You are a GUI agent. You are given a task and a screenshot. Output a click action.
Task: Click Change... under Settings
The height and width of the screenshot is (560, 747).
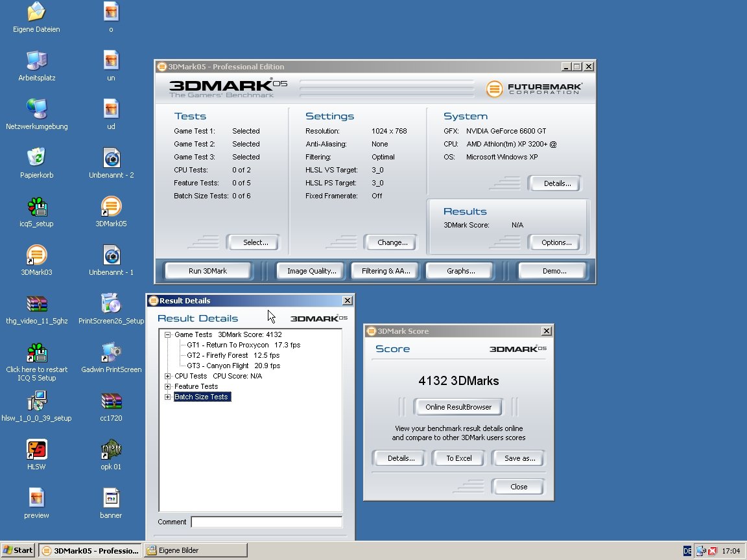pyautogui.click(x=392, y=242)
